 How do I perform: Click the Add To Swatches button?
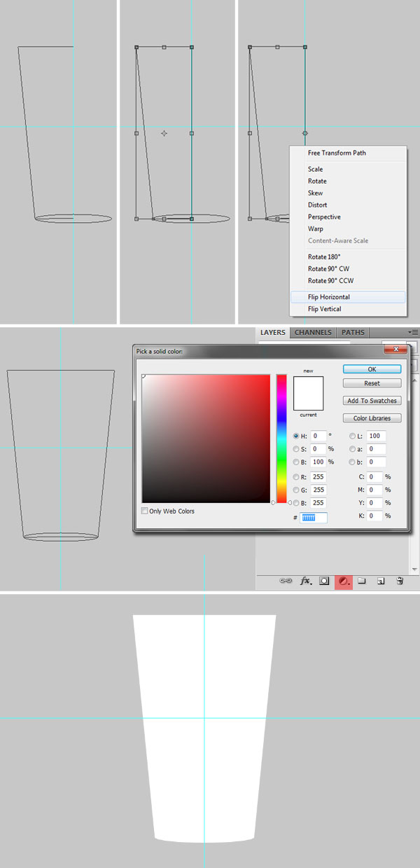click(372, 401)
